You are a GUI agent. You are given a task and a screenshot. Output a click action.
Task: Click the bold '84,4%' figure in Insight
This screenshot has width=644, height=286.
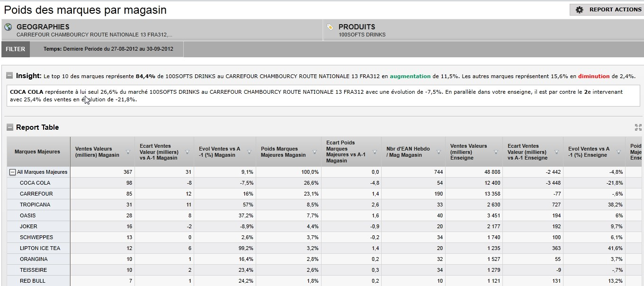tap(145, 76)
